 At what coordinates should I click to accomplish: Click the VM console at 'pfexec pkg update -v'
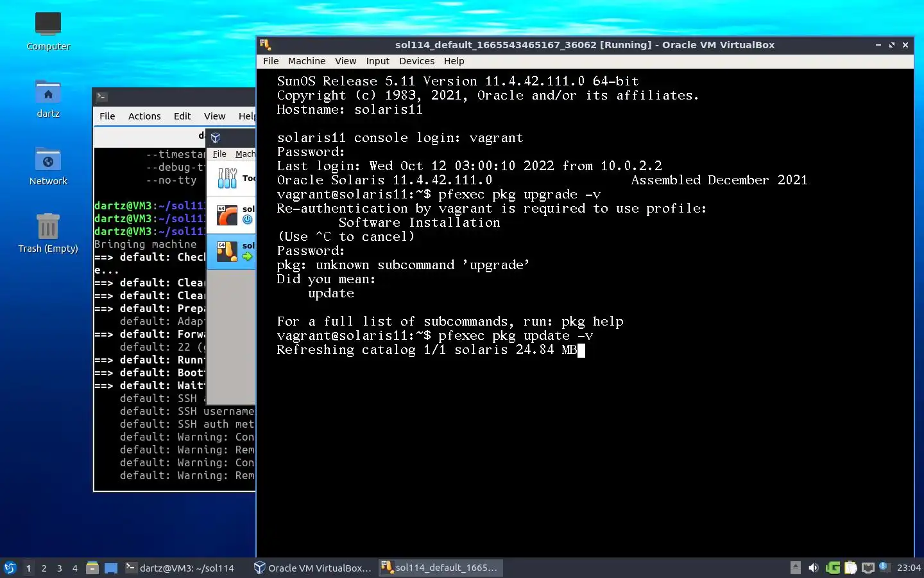click(515, 336)
